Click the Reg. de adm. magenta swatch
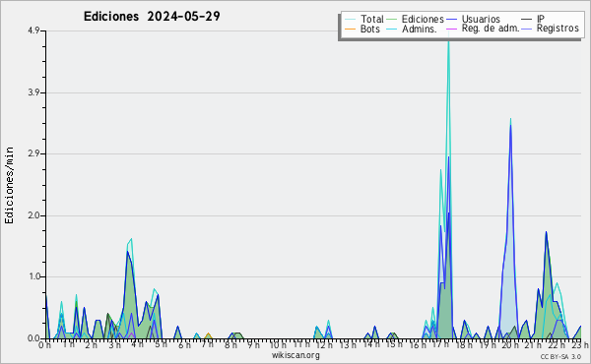Image resolution: width=591 pixels, height=364 pixels. [451, 29]
